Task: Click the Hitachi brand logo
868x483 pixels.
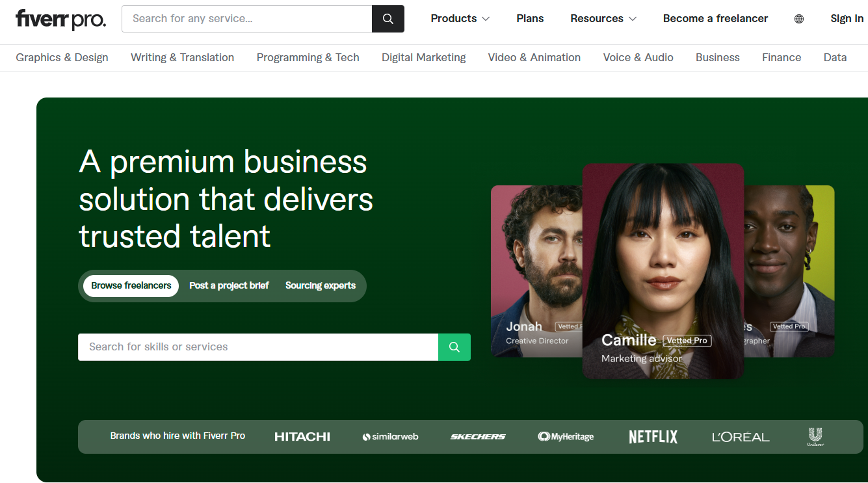Action: coord(302,436)
